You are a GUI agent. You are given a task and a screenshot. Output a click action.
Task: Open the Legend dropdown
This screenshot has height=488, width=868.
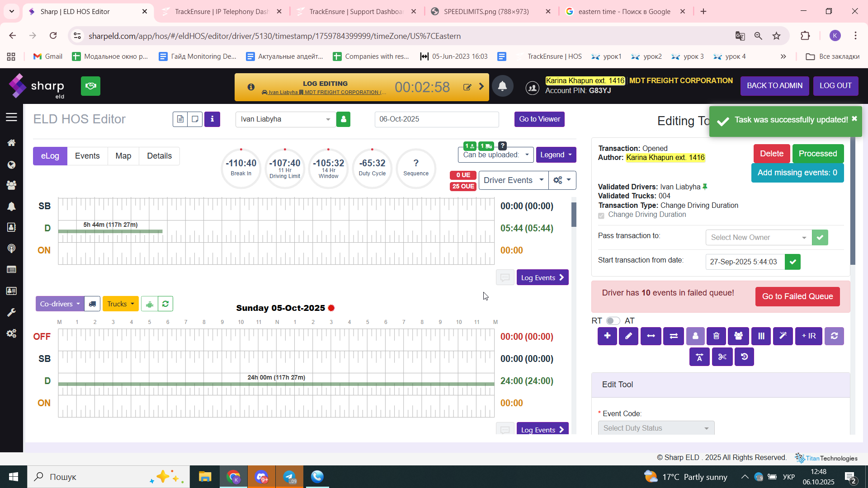(556, 155)
